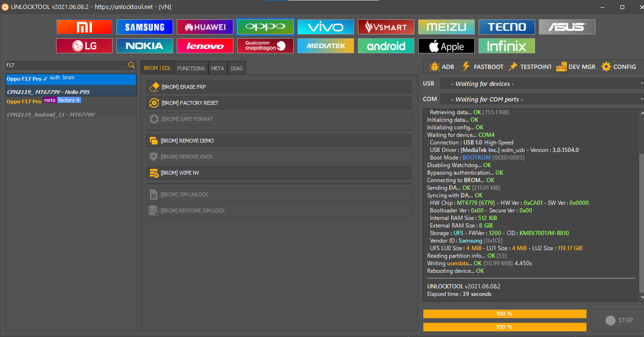Image resolution: width=644 pixels, height=337 pixels.
Task: Select the Huawei brand tile
Action: (x=205, y=27)
